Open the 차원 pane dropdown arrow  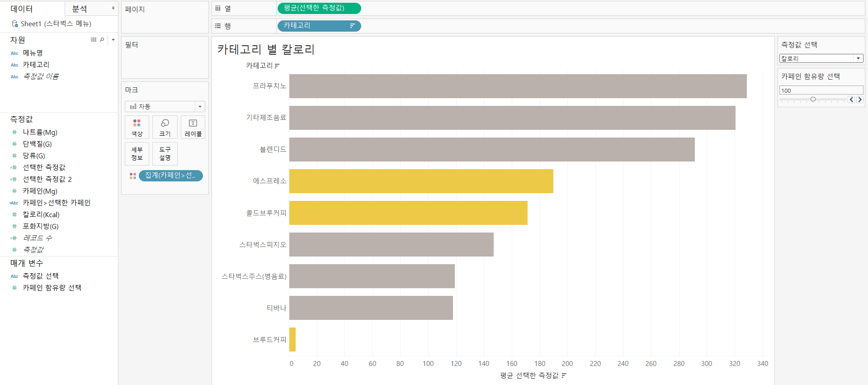[113, 40]
